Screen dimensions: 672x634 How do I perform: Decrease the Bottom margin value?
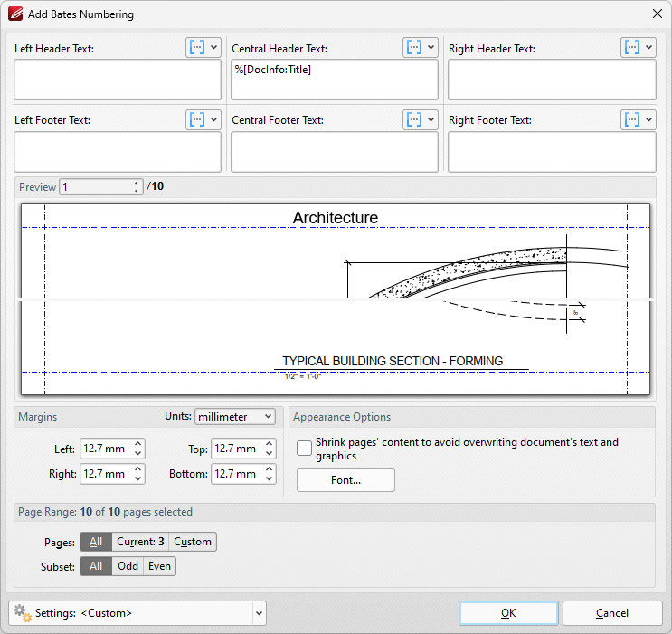click(x=270, y=478)
